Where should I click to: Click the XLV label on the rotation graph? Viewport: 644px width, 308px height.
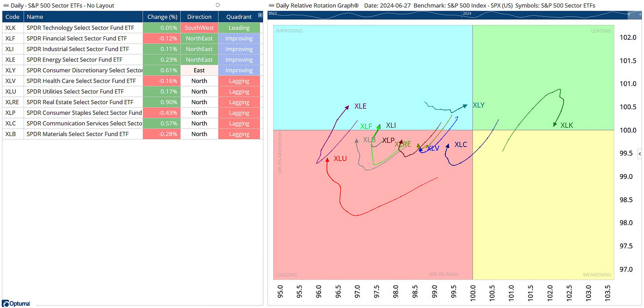coord(433,148)
